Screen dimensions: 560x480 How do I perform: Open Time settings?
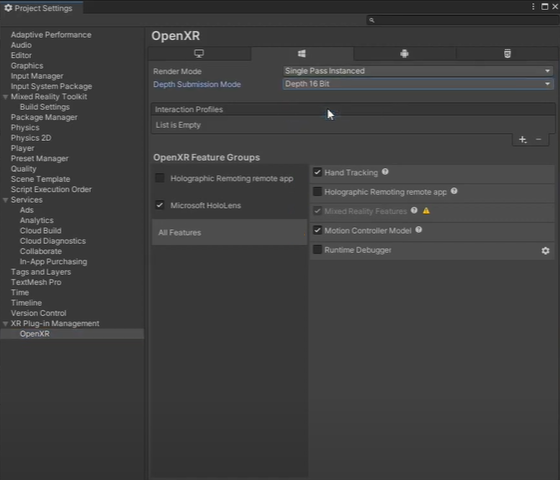(x=20, y=292)
